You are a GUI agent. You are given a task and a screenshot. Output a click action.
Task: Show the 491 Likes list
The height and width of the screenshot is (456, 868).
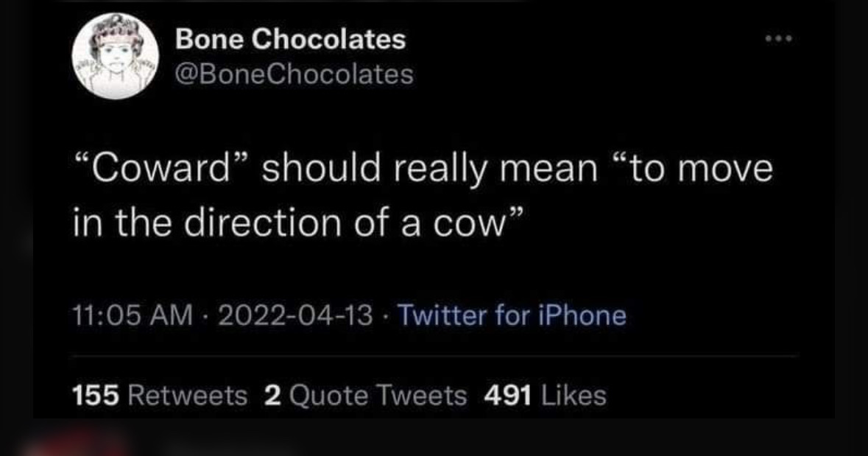(545, 396)
